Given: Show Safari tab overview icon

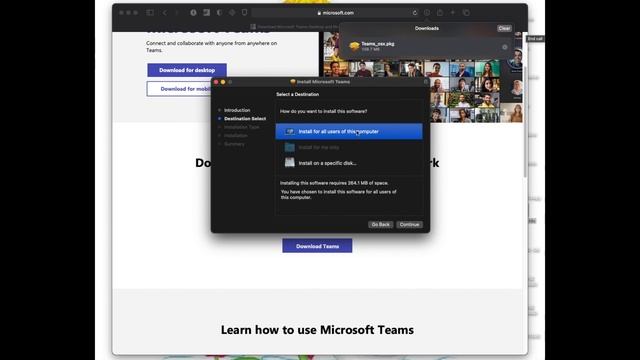Looking at the screenshot, I should tap(466, 13).
